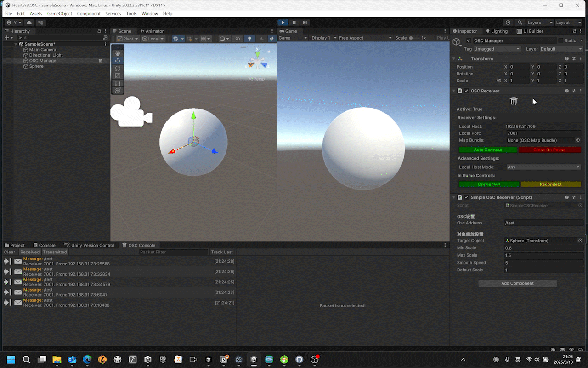The image size is (588, 368).
Task: Click the Add Component button
Action: 517,283
